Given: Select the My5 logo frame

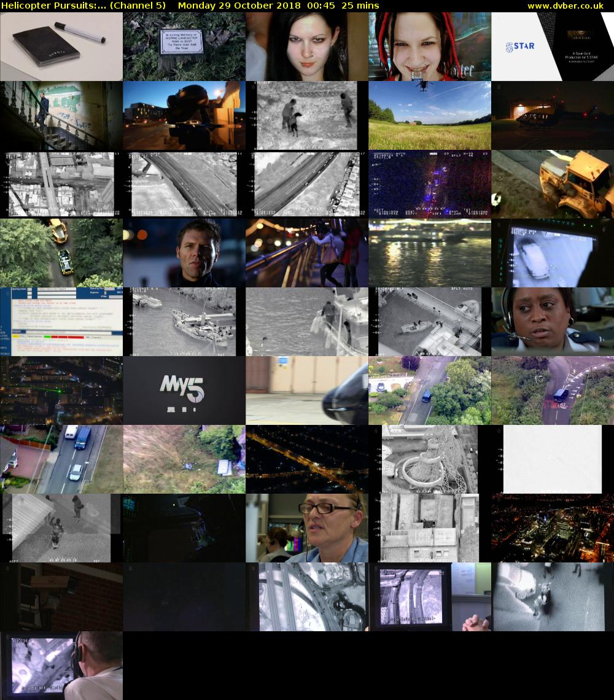Looking at the screenshot, I should 184,391.
